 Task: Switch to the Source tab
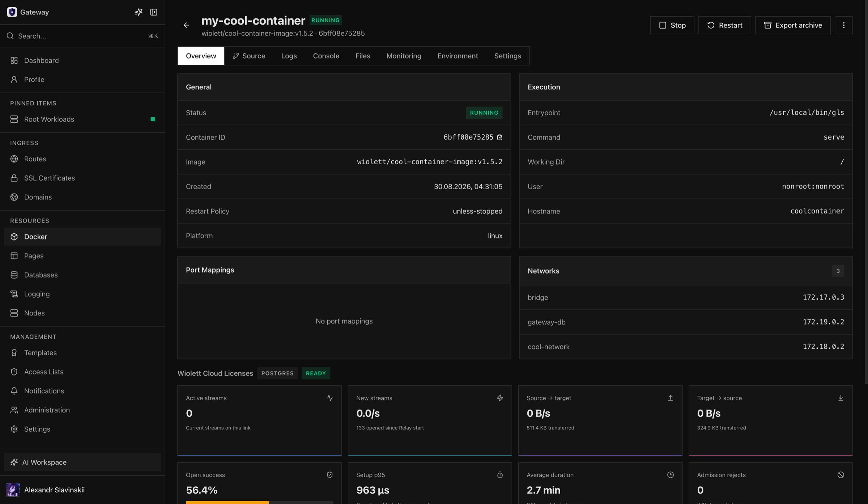(x=249, y=56)
